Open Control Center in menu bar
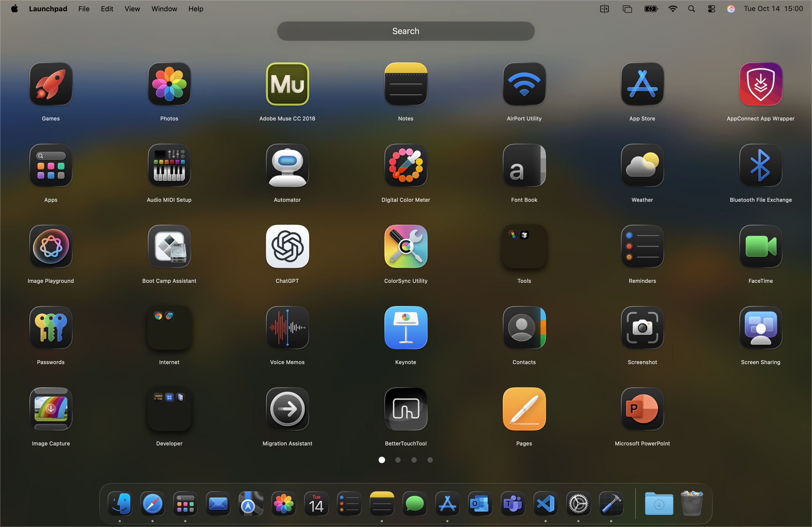Image resolution: width=812 pixels, height=527 pixels. click(711, 9)
